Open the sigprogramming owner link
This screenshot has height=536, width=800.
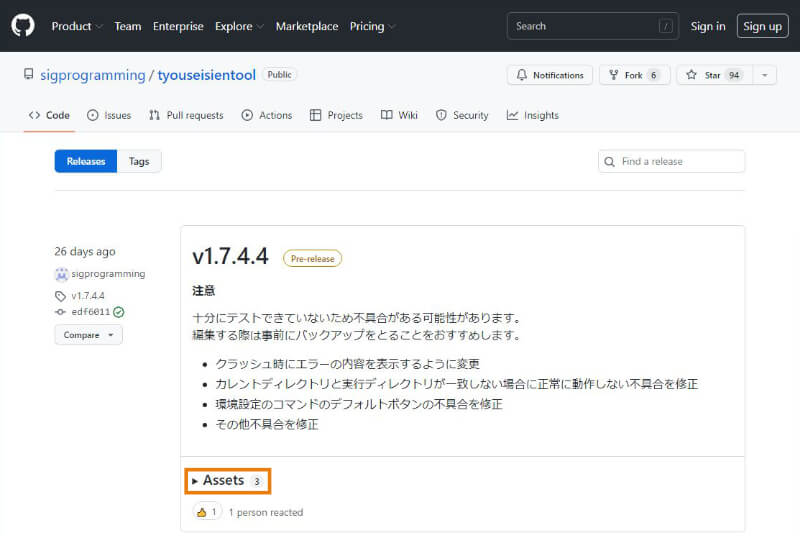click(93, 75)
